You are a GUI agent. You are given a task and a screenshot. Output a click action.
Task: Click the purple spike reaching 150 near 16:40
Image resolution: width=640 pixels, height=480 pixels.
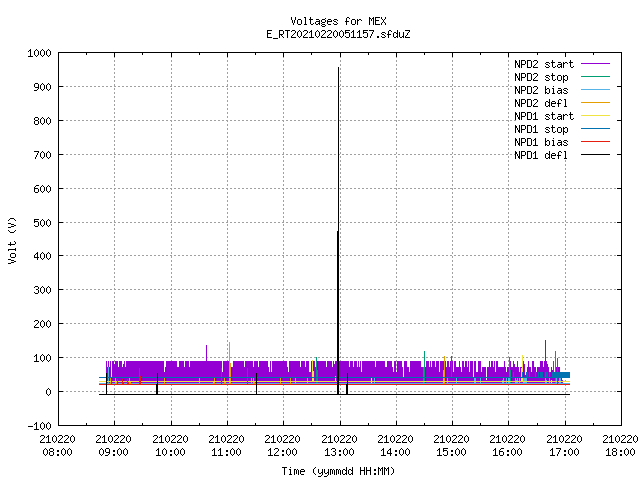point(545,350)
